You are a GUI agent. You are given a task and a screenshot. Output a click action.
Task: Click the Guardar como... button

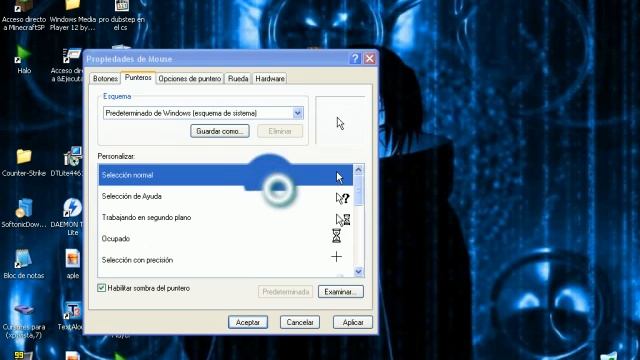(x=220, y=131)
